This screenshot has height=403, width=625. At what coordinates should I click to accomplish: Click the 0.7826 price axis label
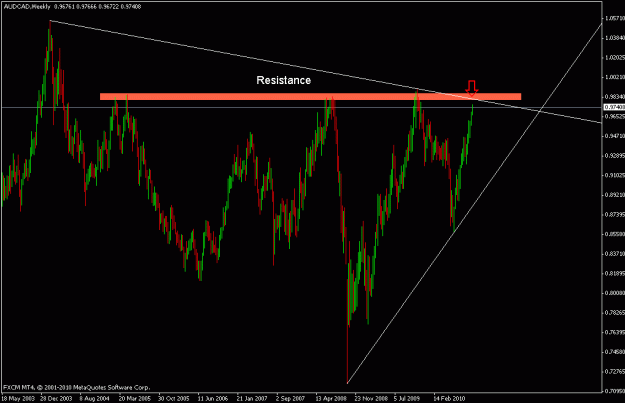(x=615, y=313)
